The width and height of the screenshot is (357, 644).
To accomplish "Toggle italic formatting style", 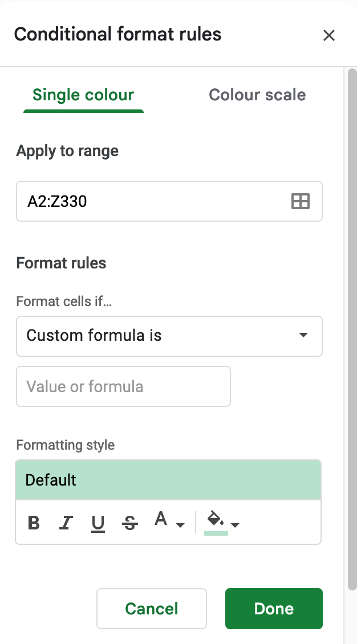I will (x=66, y=523).
